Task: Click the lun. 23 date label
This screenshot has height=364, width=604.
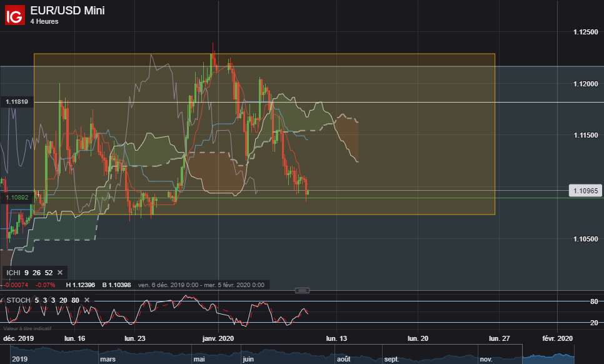Action: [135, 338]
